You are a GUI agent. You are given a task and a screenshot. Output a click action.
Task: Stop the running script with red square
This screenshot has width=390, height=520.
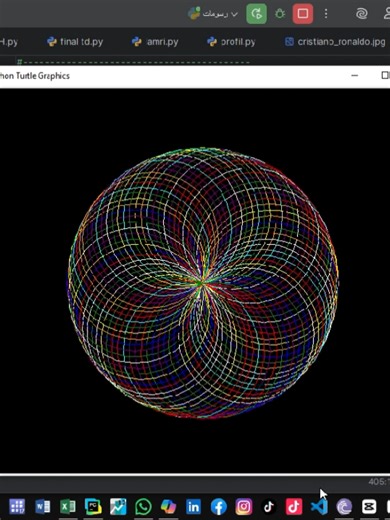tap(303, 14)
